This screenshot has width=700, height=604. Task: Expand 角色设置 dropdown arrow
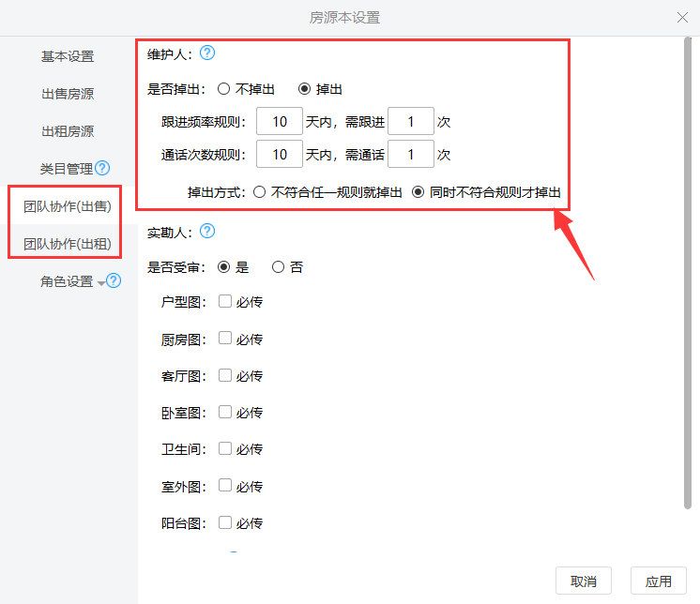(101, 283)
